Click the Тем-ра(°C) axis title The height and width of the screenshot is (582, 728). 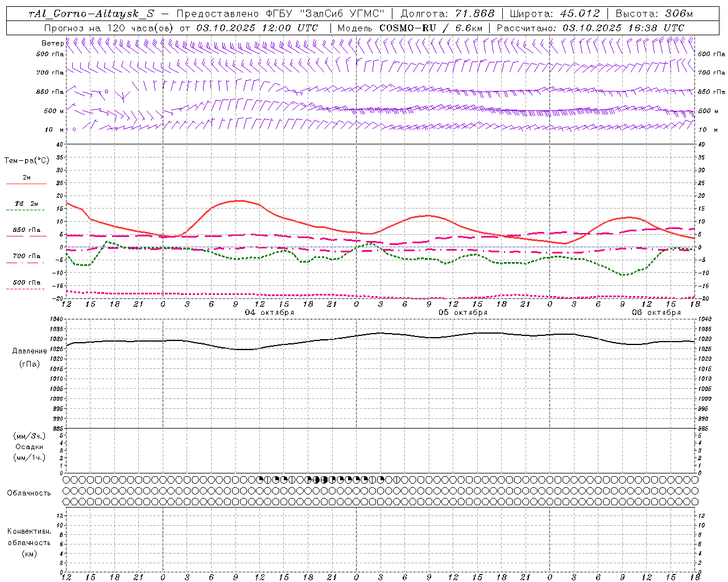click(x=27, y=161)
